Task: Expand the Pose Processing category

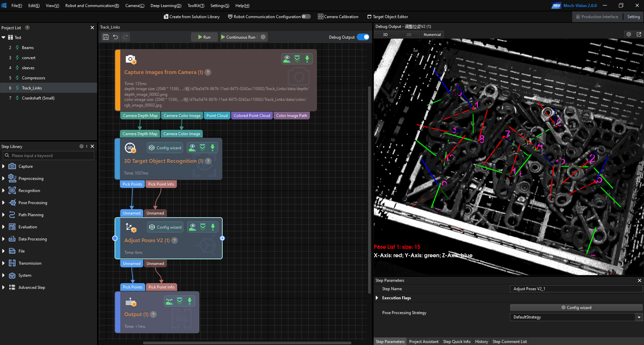Action: pyautogui.click(x=3, y=203)
